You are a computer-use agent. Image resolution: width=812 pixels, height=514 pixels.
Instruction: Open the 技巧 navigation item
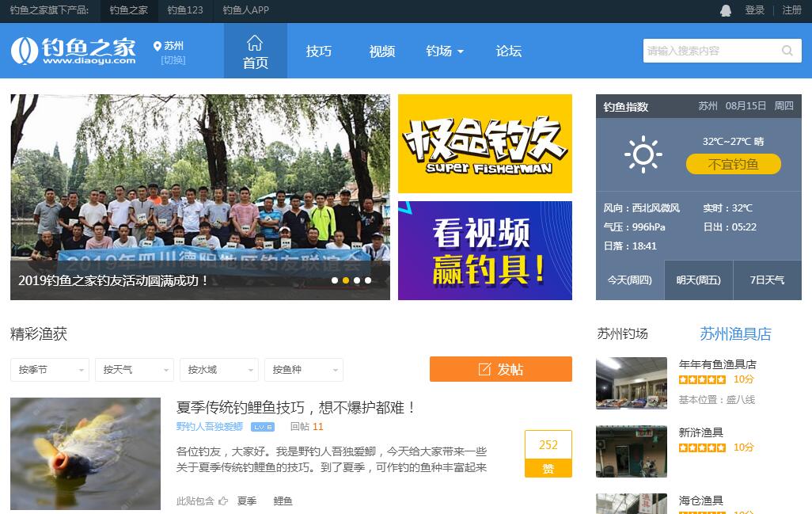click(318, 51)
